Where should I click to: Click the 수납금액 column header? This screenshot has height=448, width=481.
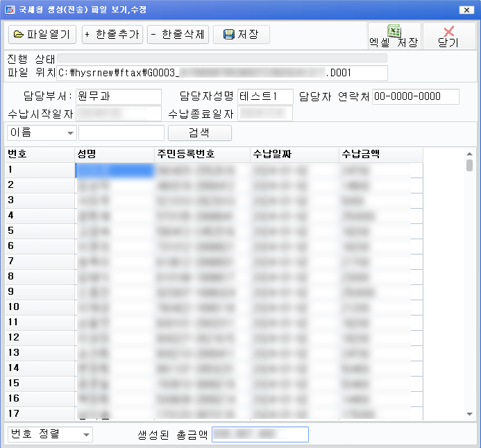[x=380, y=154]
